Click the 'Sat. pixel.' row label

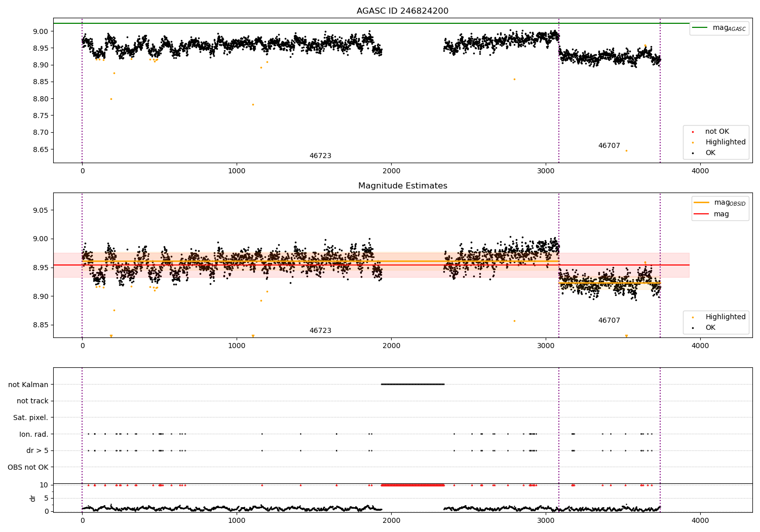click(x=31, y=417)
